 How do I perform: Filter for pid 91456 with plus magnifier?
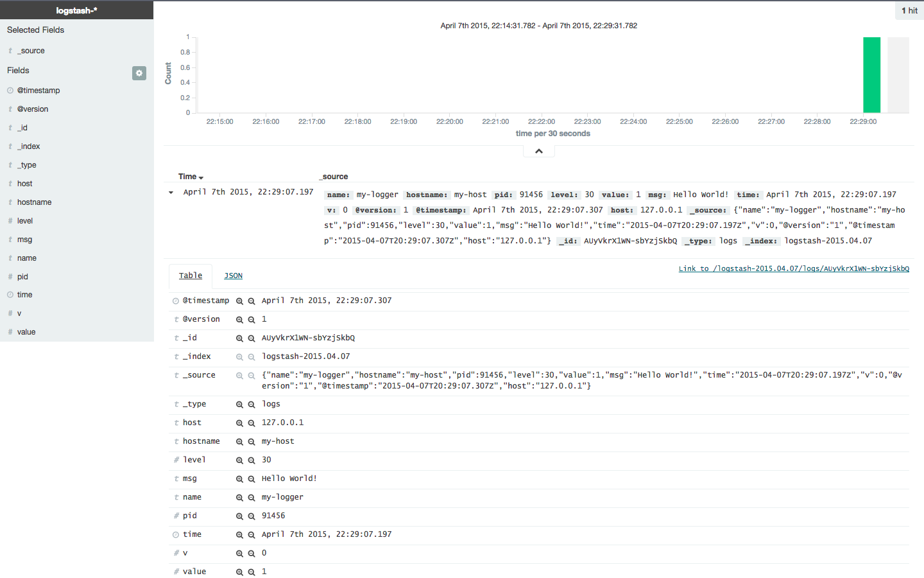[x=239, y=516]
